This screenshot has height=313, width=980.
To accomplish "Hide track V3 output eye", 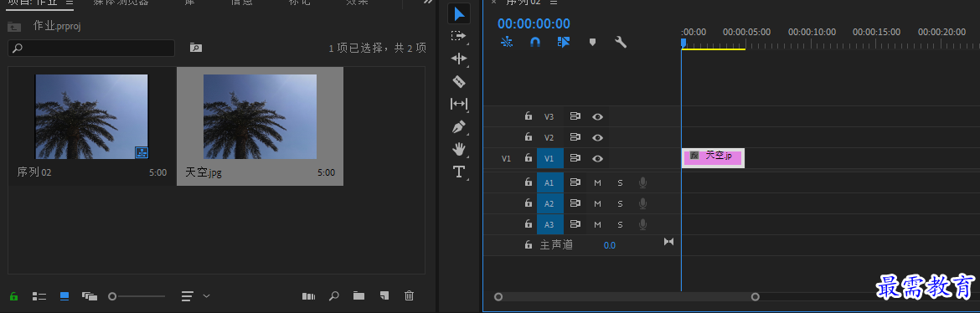I will 597,116.
